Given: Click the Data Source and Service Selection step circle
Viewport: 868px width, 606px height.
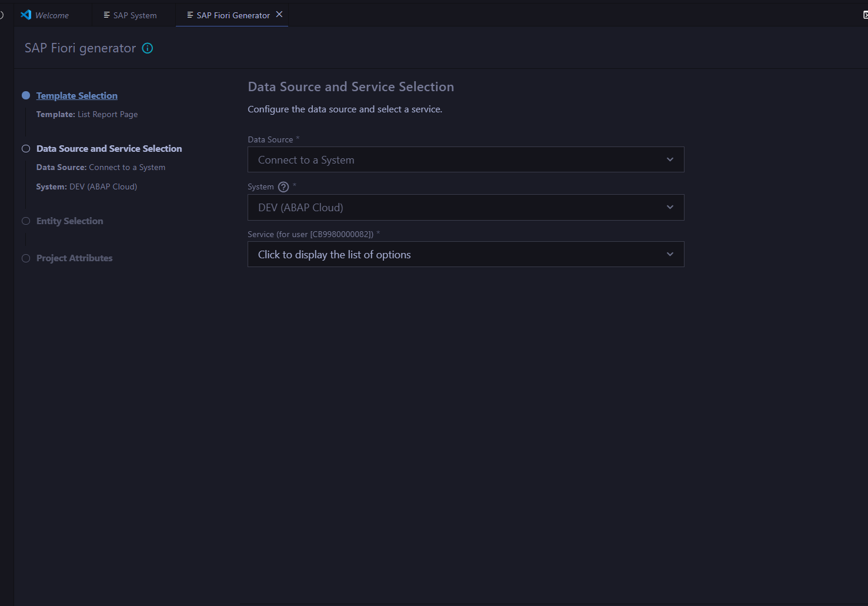Looking at the screenshot, I should coord(26,149).
